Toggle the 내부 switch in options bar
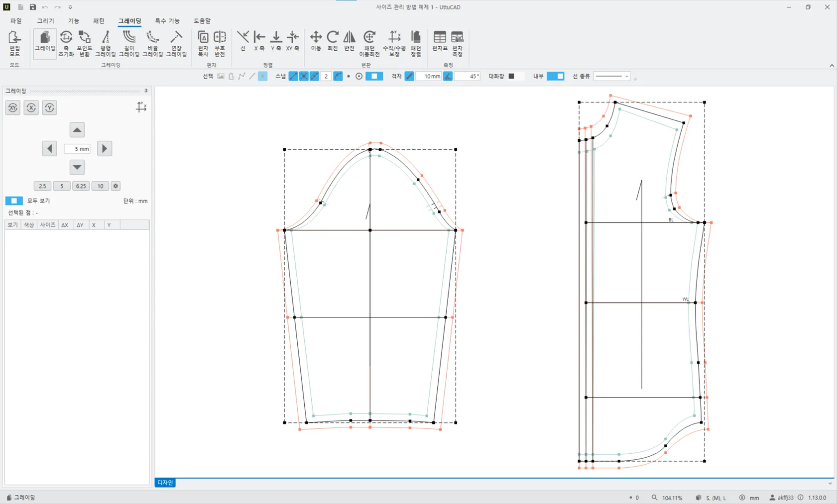 pos(555,76)
